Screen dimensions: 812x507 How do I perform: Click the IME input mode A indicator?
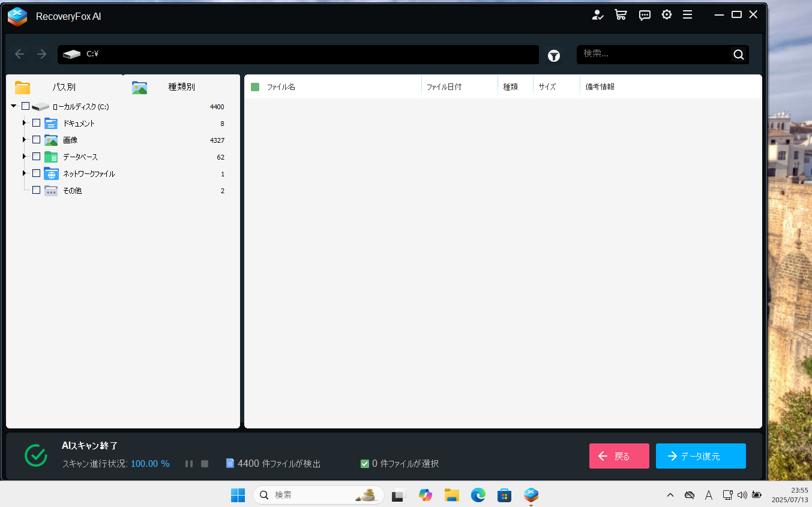pyautogui.click(x=709, y=495)
